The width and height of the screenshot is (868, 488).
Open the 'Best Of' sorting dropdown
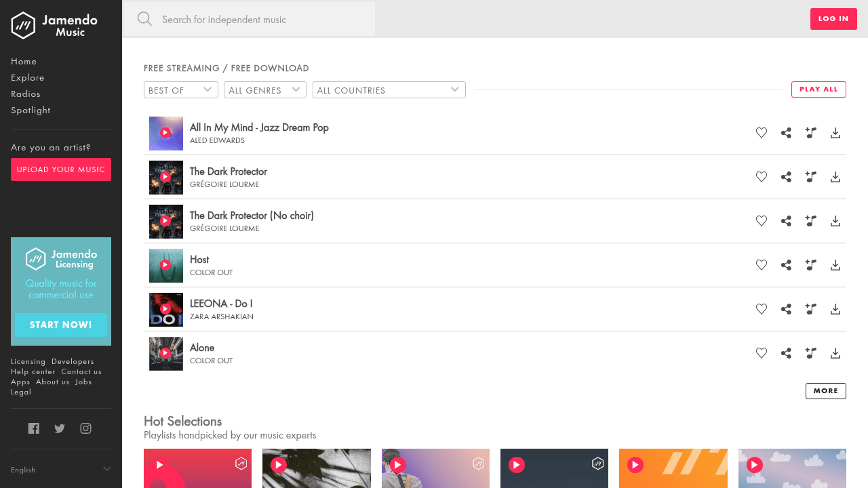(181, 90)
